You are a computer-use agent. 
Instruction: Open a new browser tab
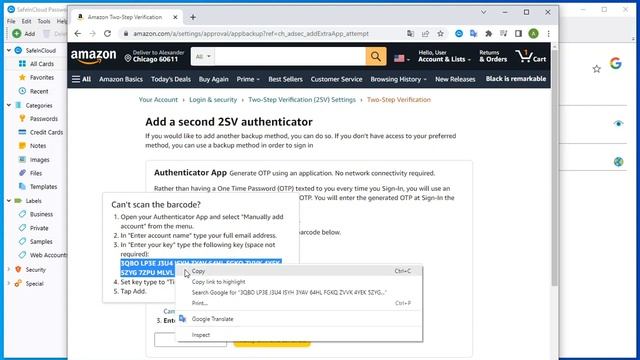tap(193, 17)
